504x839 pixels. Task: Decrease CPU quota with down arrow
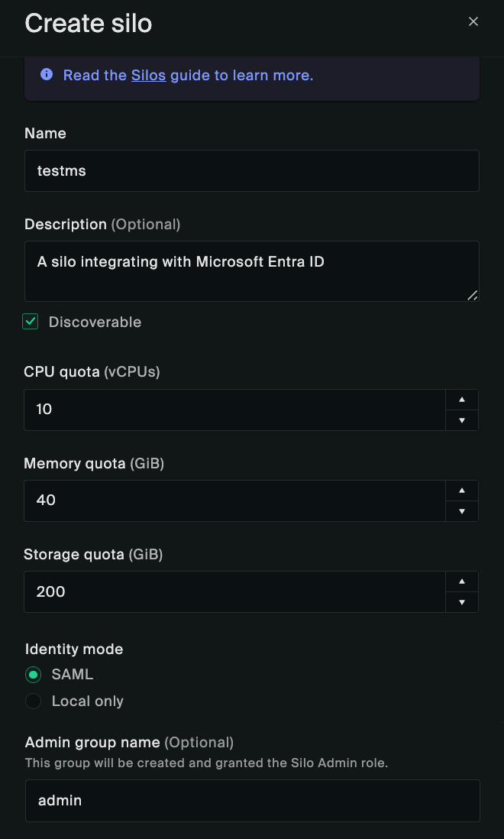click(x=462, y=420)
